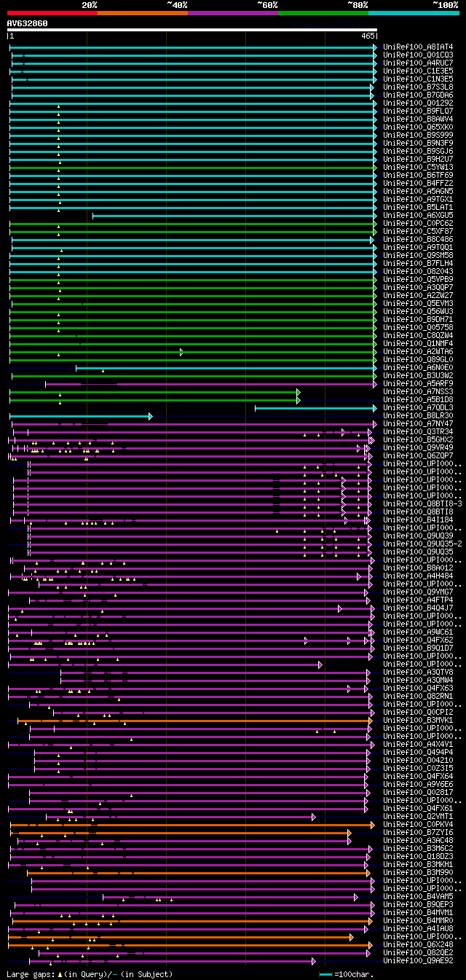Select the UniRef100_Q3TR34 label
The width and height of the screenshot is (466, 980).
[418, 431]
